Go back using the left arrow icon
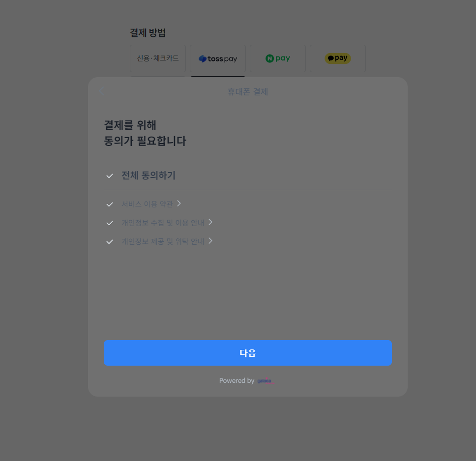 pos(102,91)
